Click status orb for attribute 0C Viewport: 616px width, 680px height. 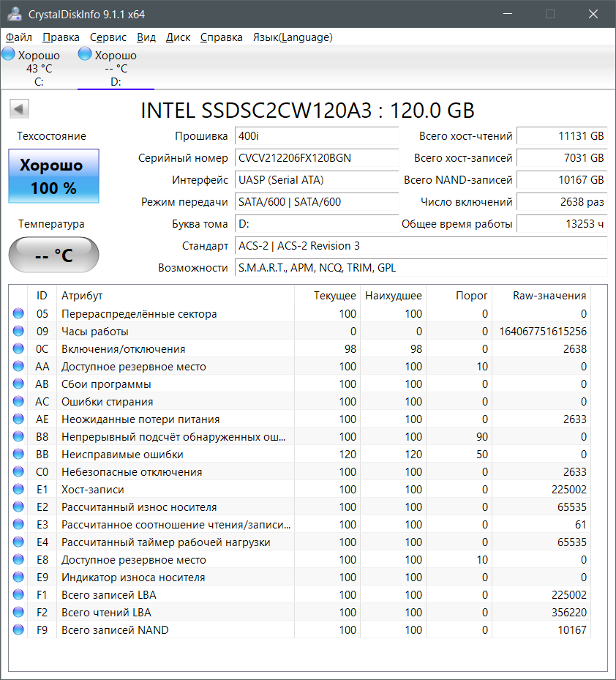click(18, 348)
